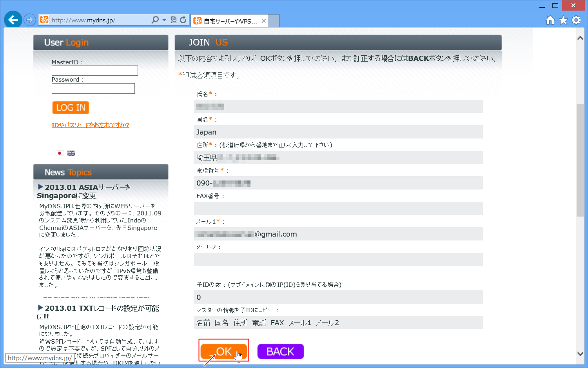This screenshot has height=368, width=588.
Task: Click the browser Back arrow button
Action: [x=13, y=20]
